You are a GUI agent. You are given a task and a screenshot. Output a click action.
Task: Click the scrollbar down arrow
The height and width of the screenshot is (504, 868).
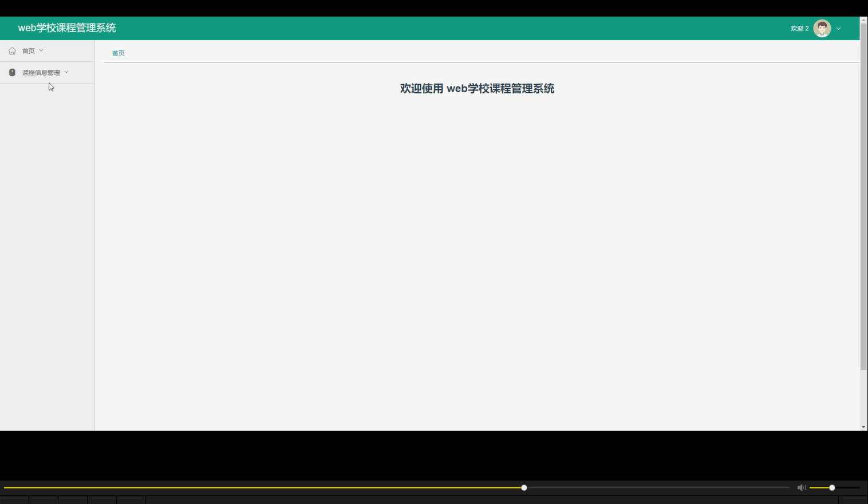click(864, 426)
